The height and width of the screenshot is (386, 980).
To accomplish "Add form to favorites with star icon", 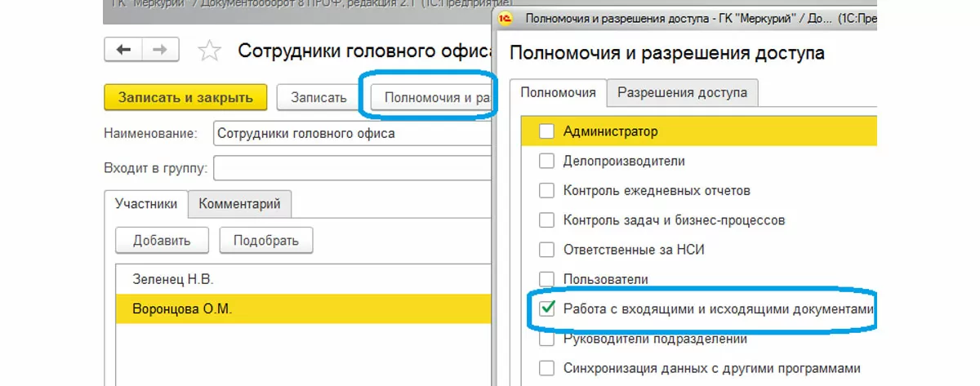I will [210, 51].
